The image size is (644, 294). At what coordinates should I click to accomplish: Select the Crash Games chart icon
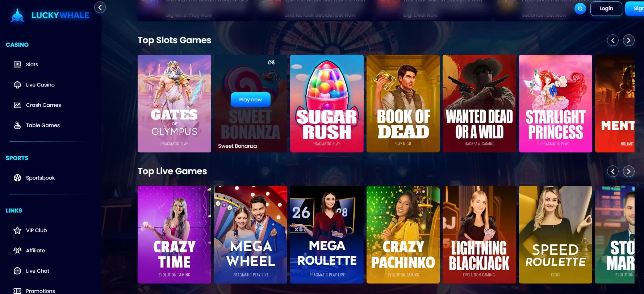point(17,105)
